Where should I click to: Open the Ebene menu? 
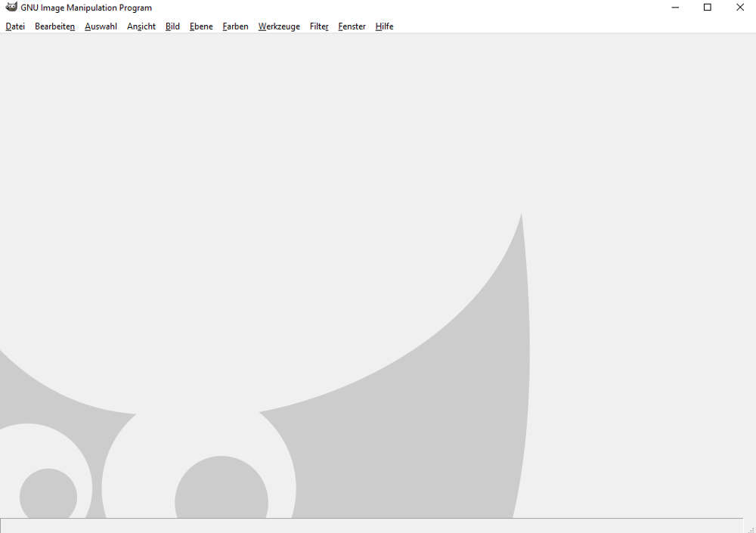coord(201,26)
